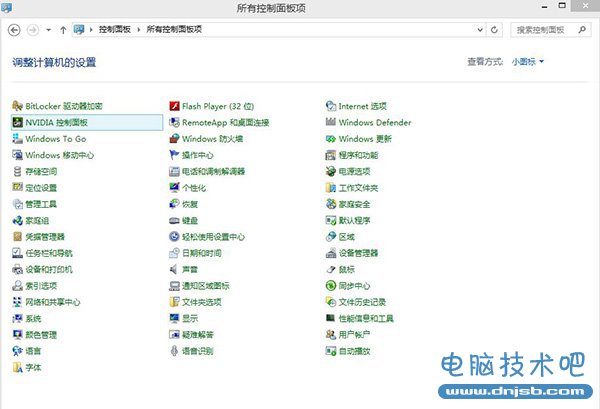Screen dimensions: 600x409
Task: Refresh the control panel view
Action: coord(494,29)
